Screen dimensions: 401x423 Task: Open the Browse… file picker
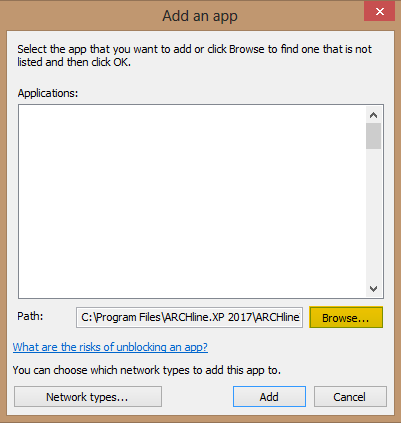coord(346,317)
